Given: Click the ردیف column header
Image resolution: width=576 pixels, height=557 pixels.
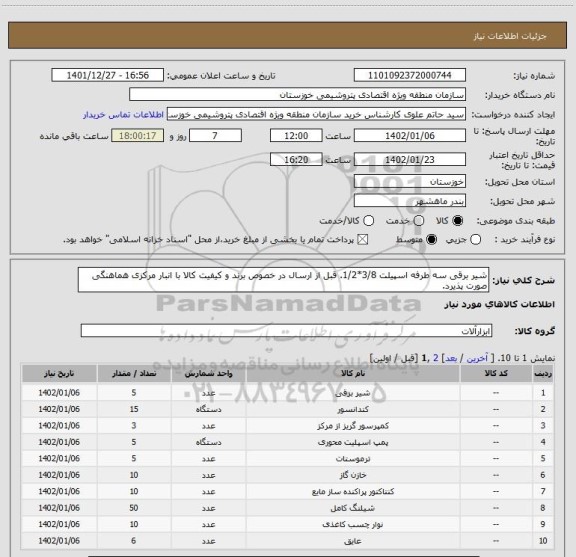Looking at the screenshot, I should (543, 373).
